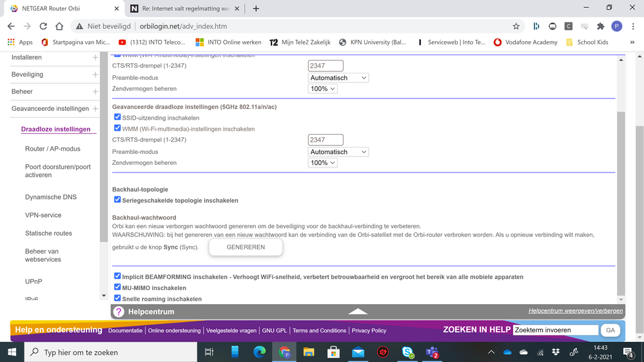Expand Helpcentrum panel with up arrow
Viewport: 644px width, 362px height.
pos(358,312)
